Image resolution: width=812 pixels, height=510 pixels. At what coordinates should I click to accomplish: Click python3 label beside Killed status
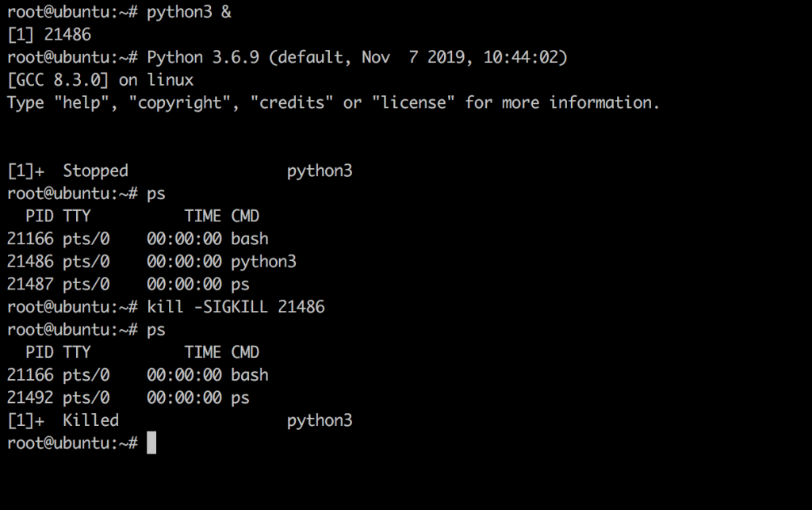(320, 421)
